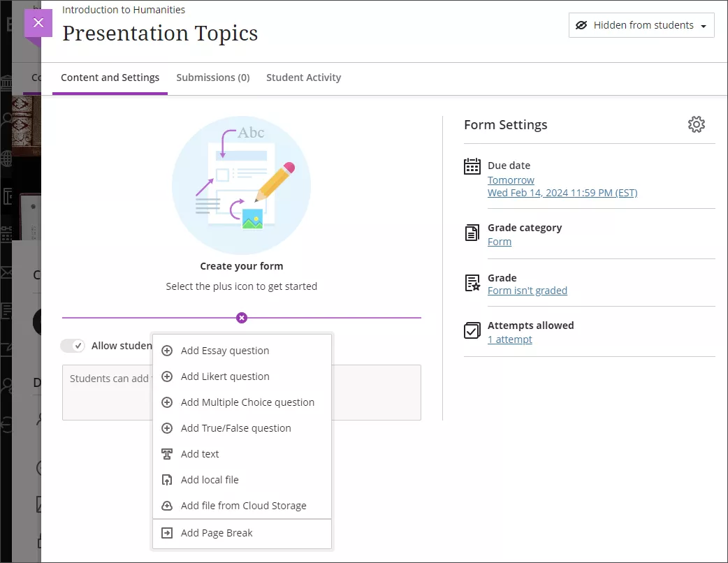Click the checkmark icon beside Attempts allowed
The image size is (728, 563).
coord(472,332)
